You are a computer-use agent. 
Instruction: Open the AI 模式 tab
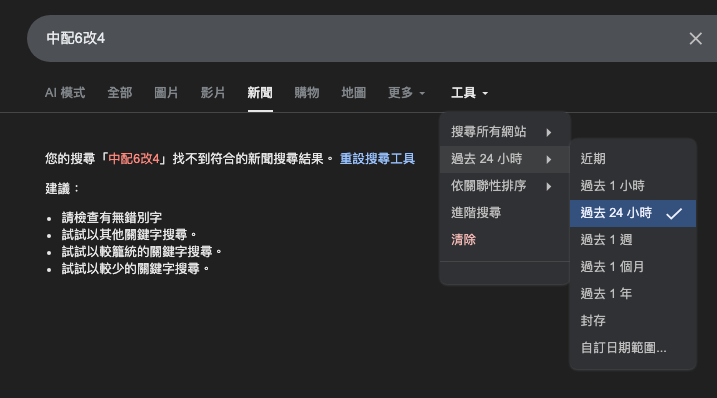coord(65,93)
